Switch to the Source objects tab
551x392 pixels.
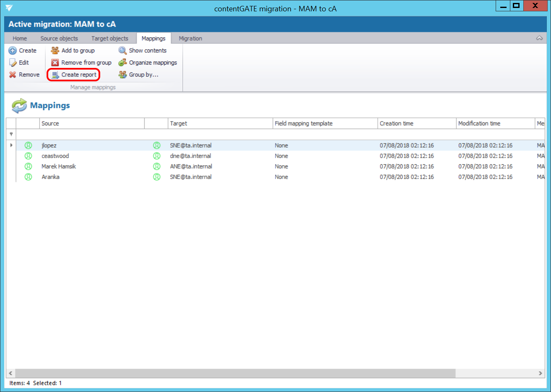pyautogui.click(x=59, y=39)
